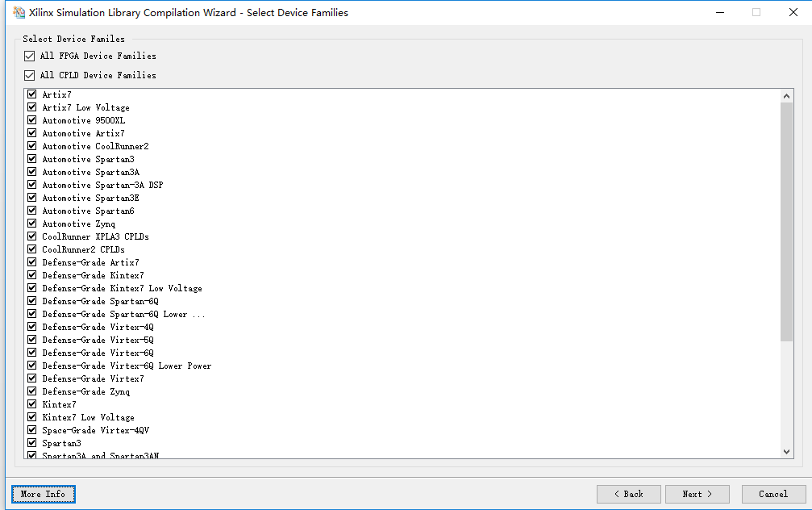Select the Space-Grade Virtex-4QV entry text
812x510 pixels.
point(96,430)
